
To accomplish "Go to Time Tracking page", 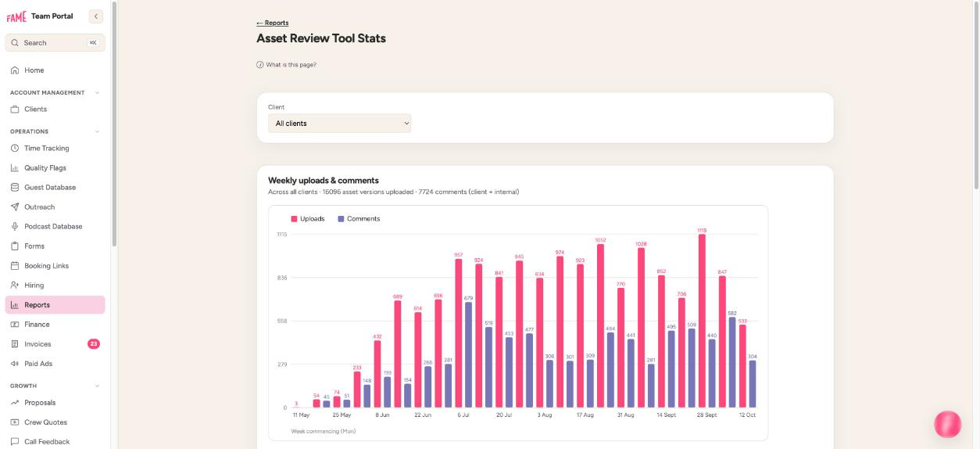I will (55, 149).
